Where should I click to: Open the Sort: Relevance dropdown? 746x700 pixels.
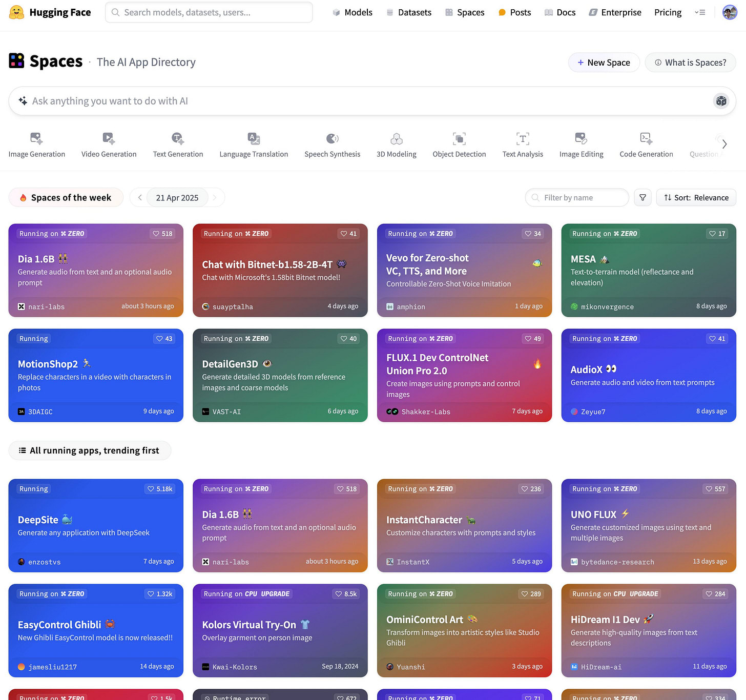[696, 197]
